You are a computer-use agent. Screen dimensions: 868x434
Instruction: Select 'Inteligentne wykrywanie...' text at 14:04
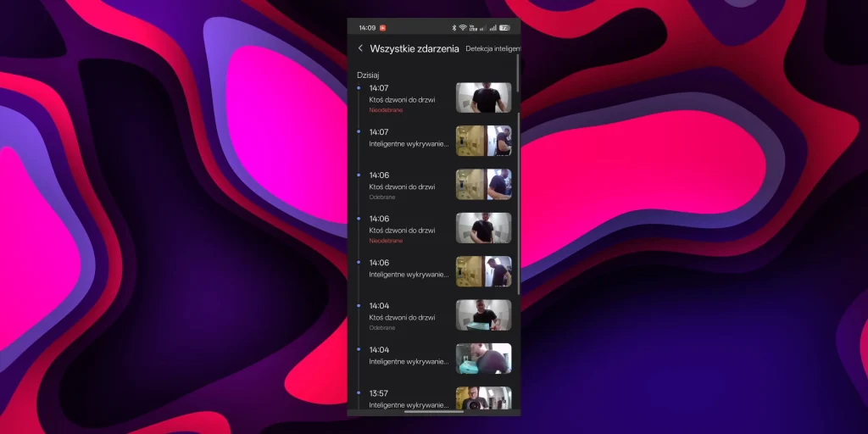tap(409, 361)
